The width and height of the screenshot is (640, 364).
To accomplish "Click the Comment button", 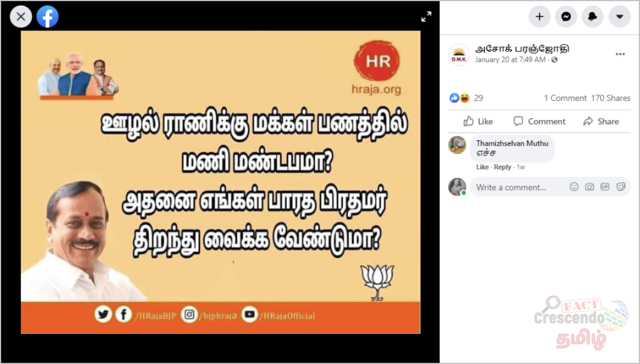I will point(539,121).
